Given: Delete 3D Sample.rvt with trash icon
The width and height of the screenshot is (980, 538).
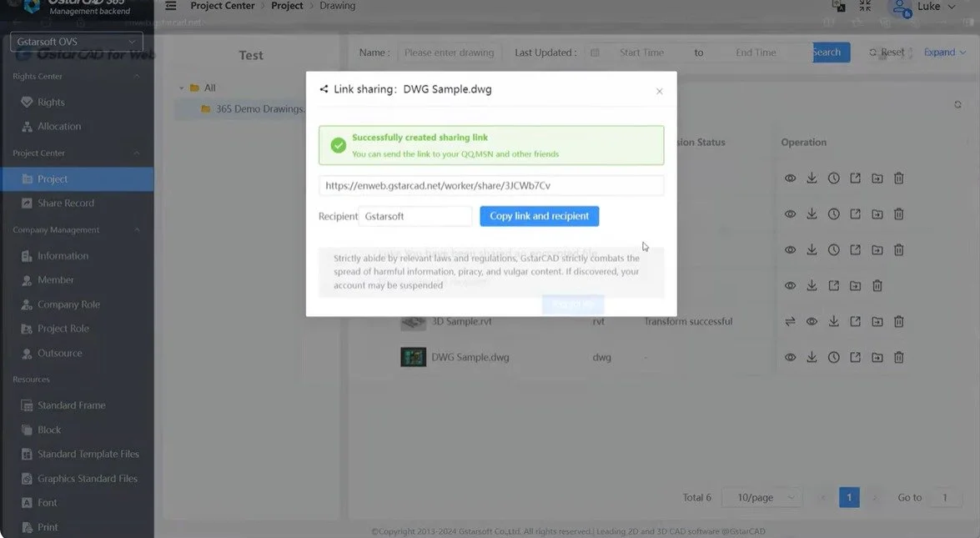Looking at the screenshot, I should [x=899, y=321].
